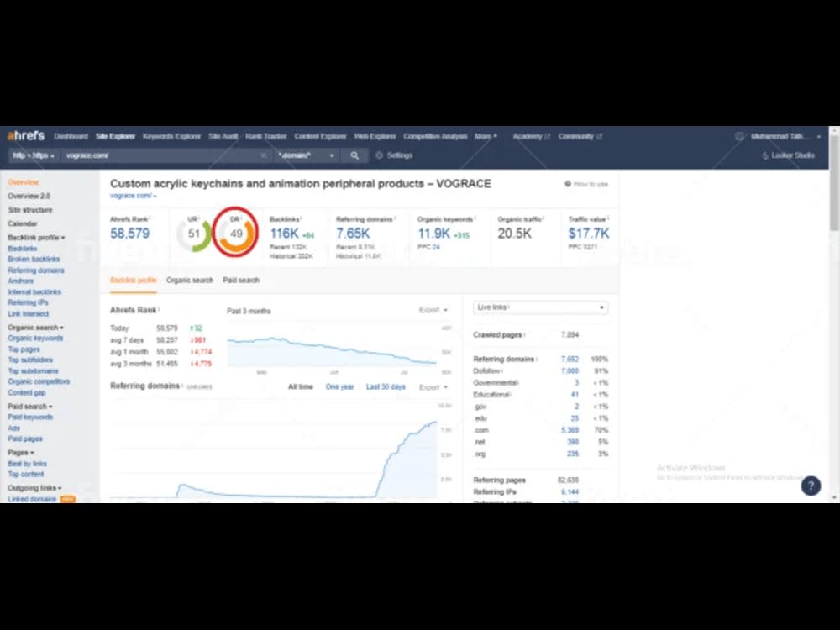Image resolution: width=840 pixels, height=630 pixels.
Task: Collapse the Organic search sidebar section
Action: pyautogui.click(x=35, y=328)
